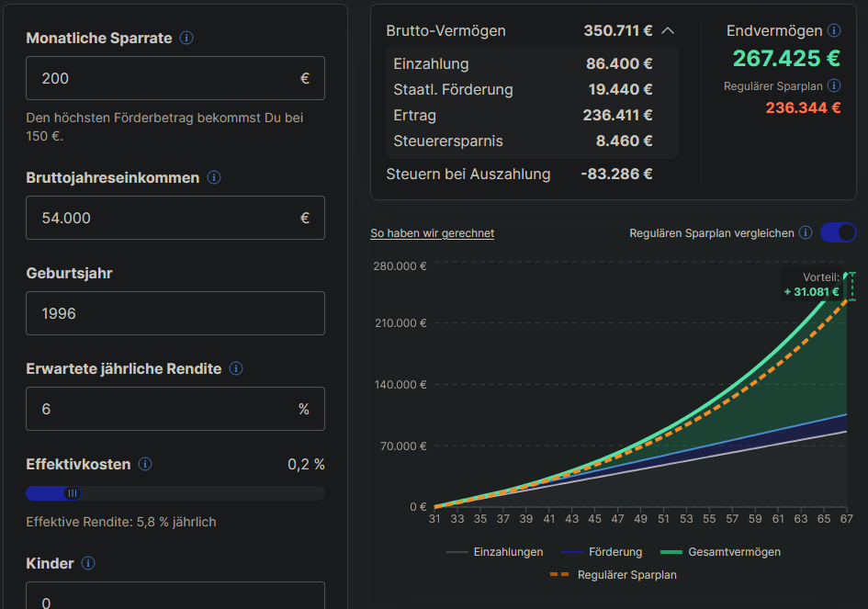
Task: Click info icon for Erwartete jährliche Rendite
Action: (236, 368)
